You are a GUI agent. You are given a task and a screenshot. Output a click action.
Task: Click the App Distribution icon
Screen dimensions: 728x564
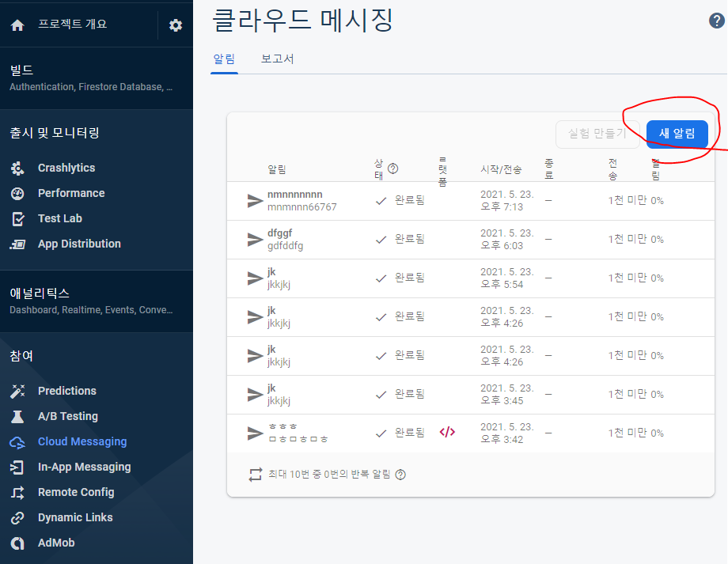[17, 244]
